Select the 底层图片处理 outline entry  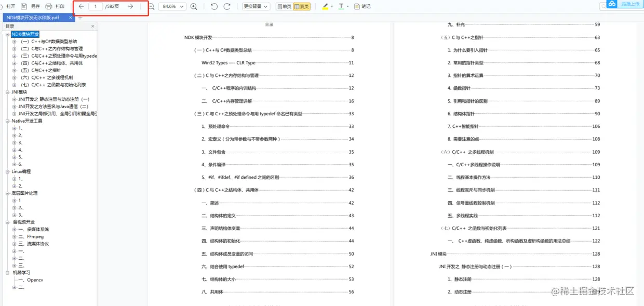(x=24, y=193)
